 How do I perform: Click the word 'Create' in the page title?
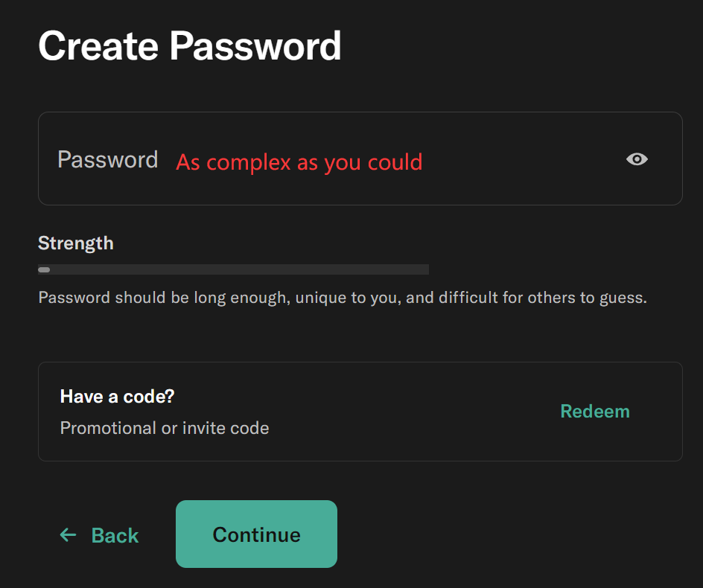coord(98,46)
